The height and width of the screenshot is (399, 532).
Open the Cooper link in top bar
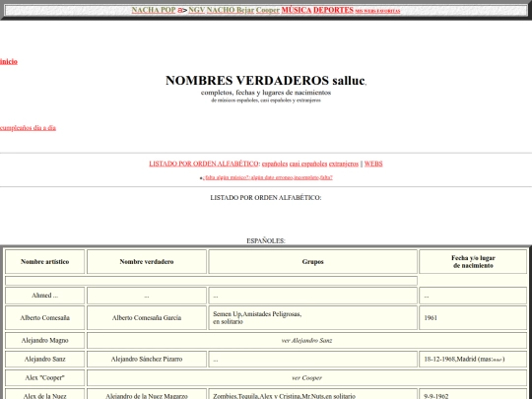pyautogui.click(x=268, y=10)
